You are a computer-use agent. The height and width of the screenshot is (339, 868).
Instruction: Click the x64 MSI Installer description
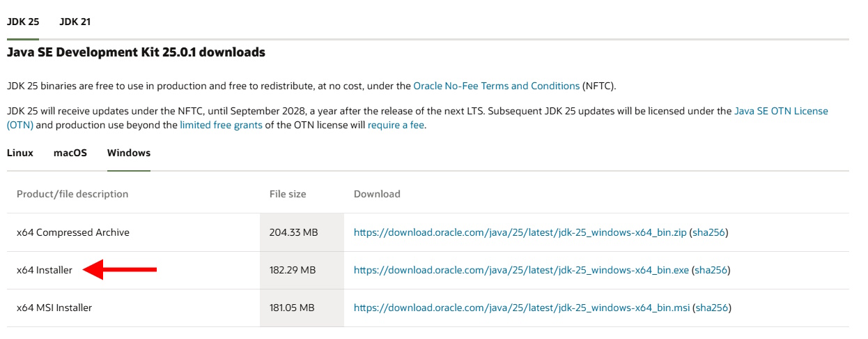[54, 308]
